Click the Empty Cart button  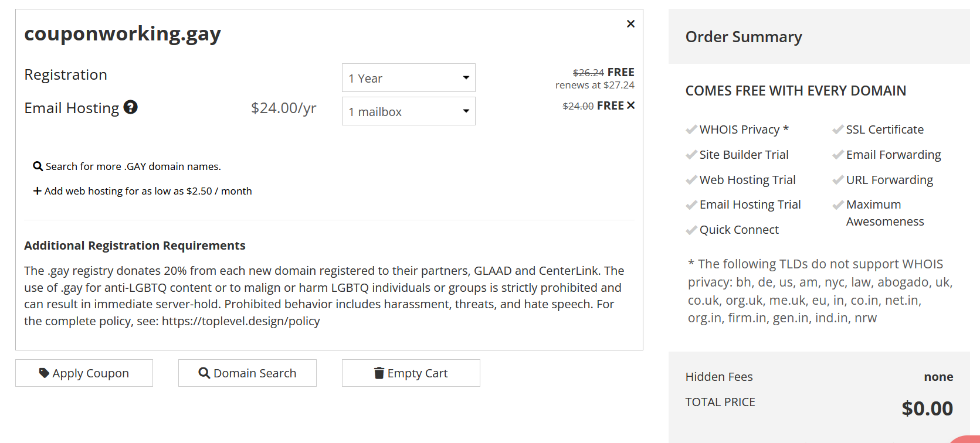[411, 373]
